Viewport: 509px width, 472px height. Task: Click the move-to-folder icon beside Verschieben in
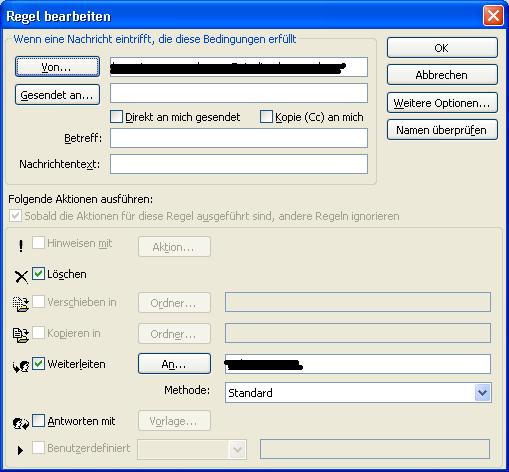(x=21, y=304)
